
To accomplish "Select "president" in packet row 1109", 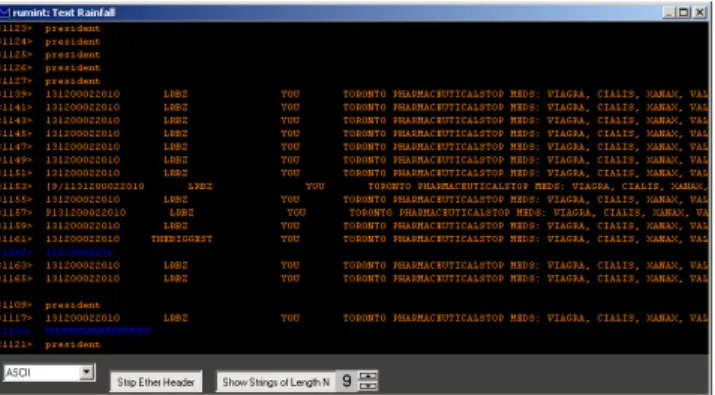I will click(x=73, y=305).
